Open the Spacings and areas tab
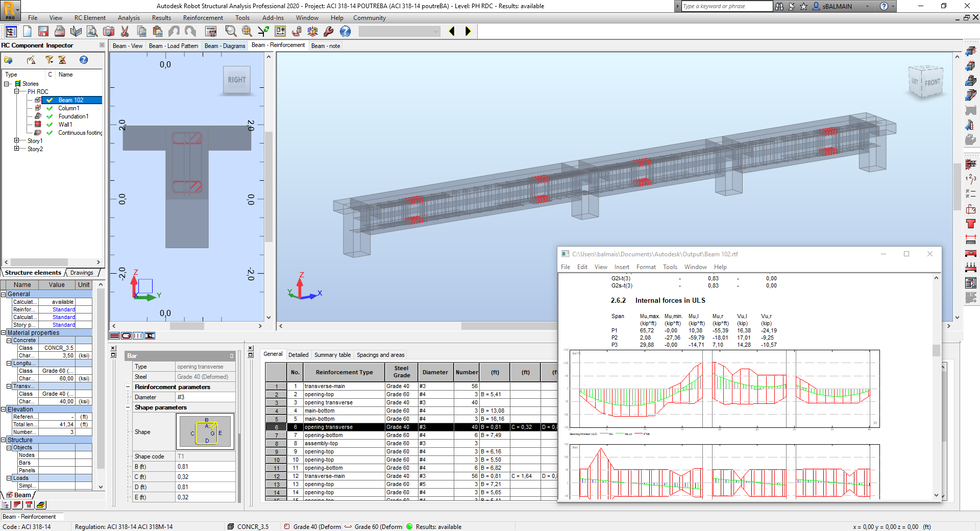This screenshot has width=980, height=531. [380, 355]
